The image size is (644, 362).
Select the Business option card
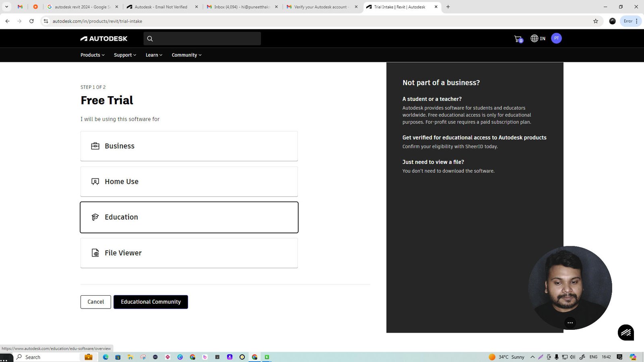[189, 146]
